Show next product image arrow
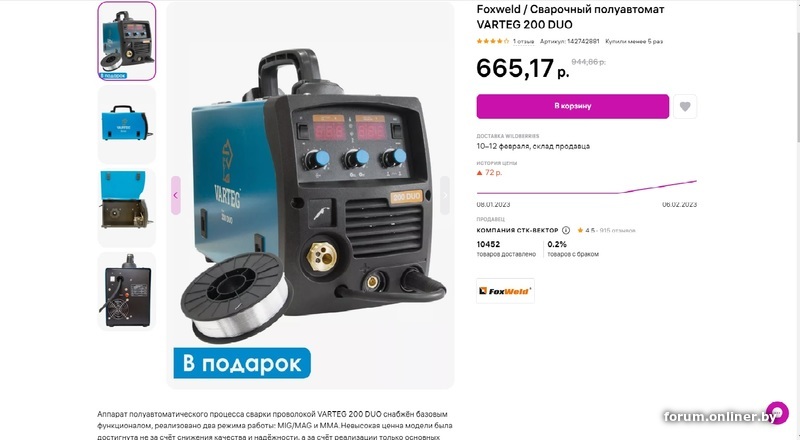 pos(445,195)
